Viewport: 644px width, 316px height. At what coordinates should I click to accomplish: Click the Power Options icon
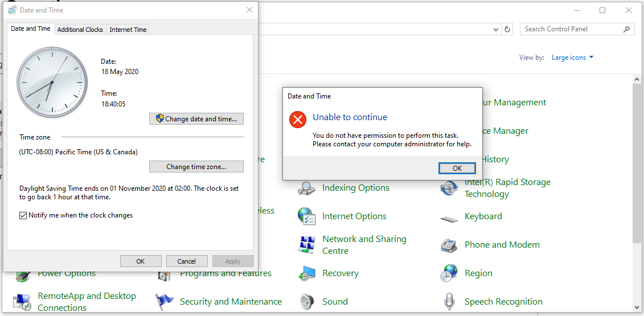[x=22, y=276]
